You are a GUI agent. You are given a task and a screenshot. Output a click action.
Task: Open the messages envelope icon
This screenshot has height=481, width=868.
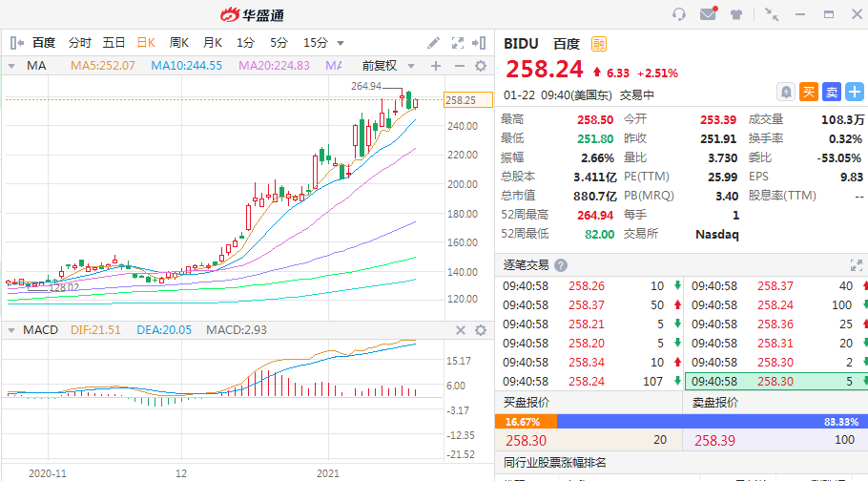click(708, 14)
